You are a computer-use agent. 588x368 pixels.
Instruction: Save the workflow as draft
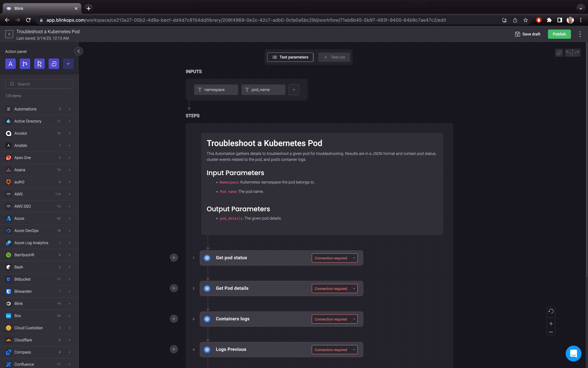(527, 34)
